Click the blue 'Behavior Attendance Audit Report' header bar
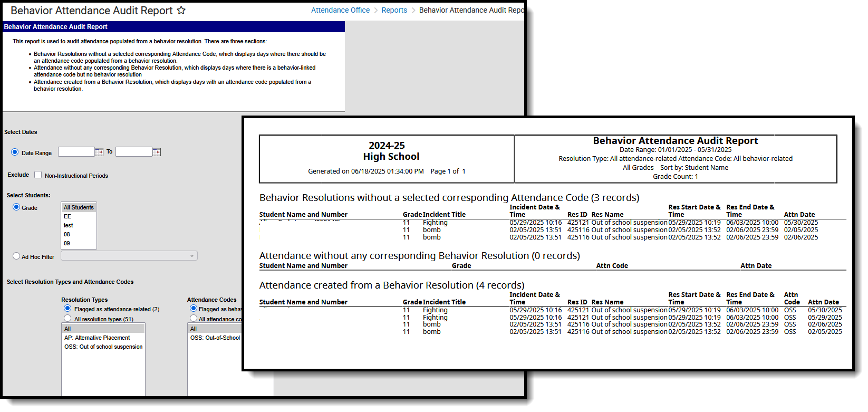The width and height of the screenshot is (868, 412). click(173, 27)
